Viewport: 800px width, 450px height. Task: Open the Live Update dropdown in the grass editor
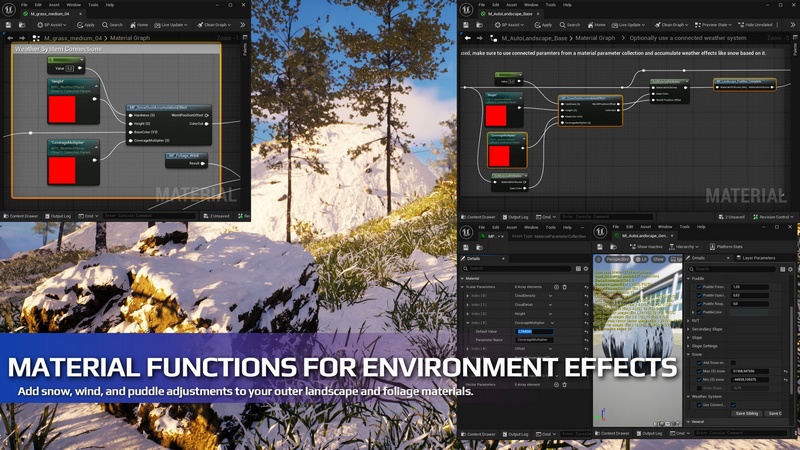pyautogui.click(x=173, y=25)
